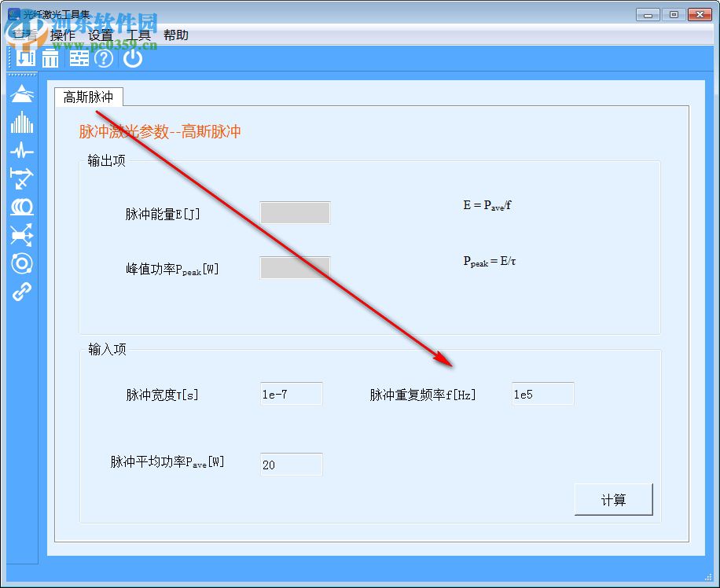The width and height of the screenshot is (720, 588).
Task: Click the help question mark icon
Action: point(104,58)
